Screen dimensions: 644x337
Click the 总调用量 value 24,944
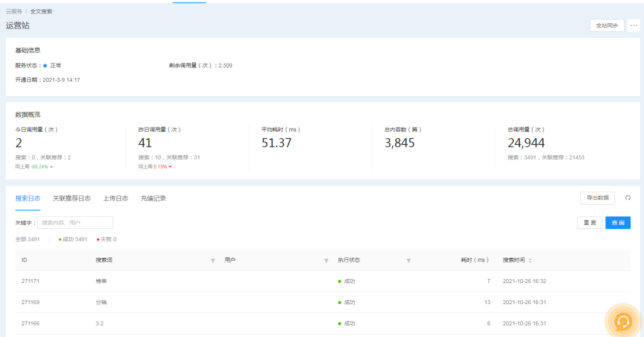526,143
